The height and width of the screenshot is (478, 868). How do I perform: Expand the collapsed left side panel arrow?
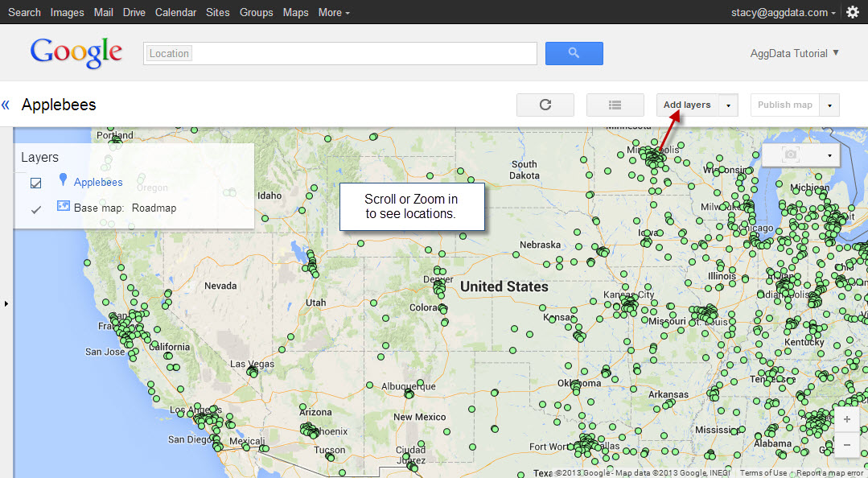pyautogui.click(x=6, y=303)
